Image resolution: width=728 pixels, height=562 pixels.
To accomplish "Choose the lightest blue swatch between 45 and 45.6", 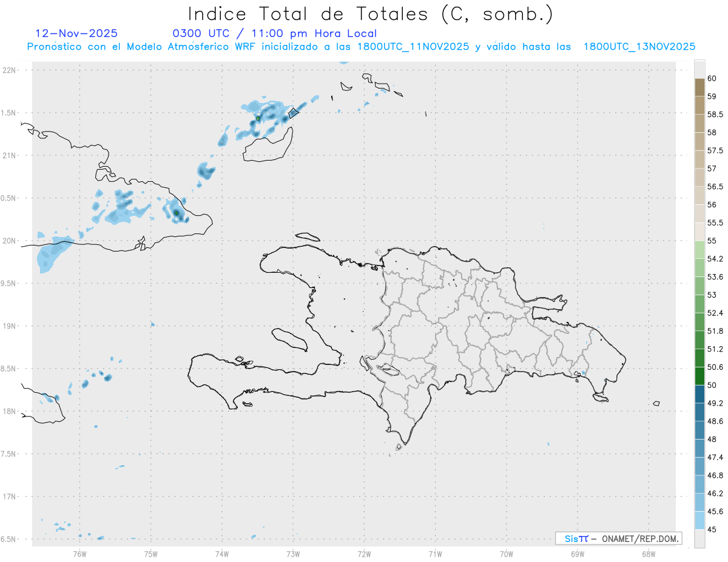I will [699, 520].
